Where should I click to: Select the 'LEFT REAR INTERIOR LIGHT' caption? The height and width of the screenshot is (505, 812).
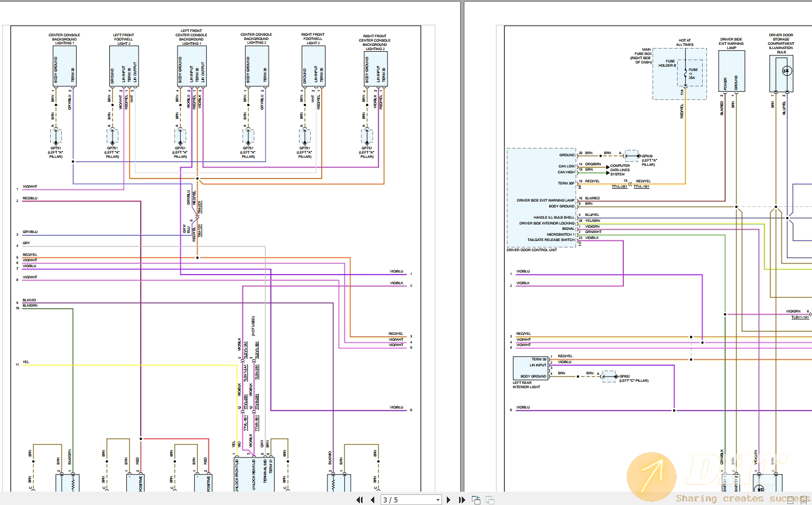(526, 384)
